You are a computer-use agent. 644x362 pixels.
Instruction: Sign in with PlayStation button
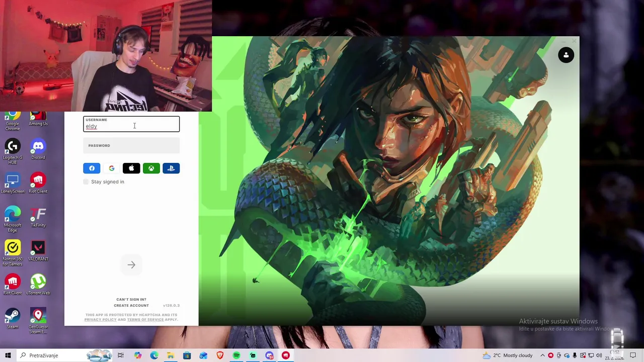pos(171,168)
